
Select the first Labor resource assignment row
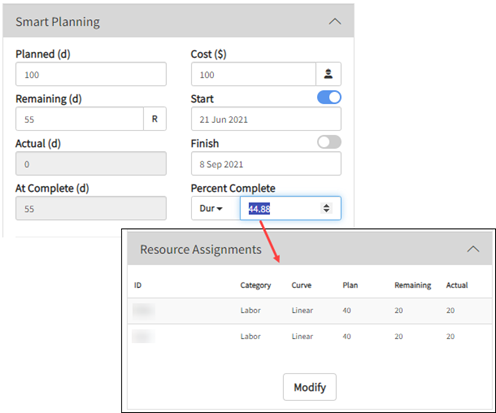(x=310, y=310)
